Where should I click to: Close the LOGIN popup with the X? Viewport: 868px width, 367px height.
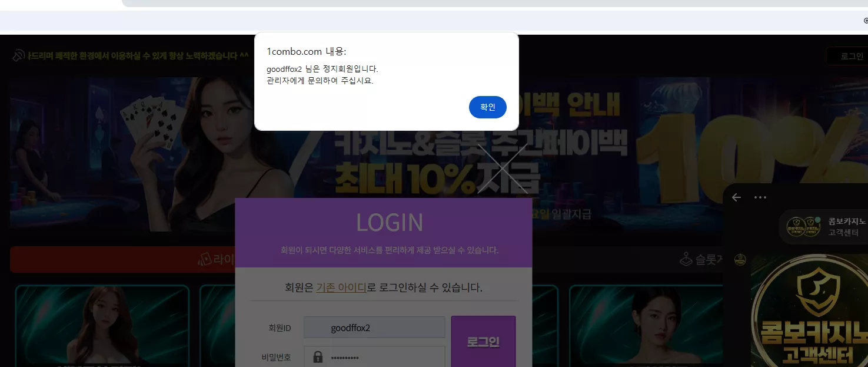click(502, 168)
